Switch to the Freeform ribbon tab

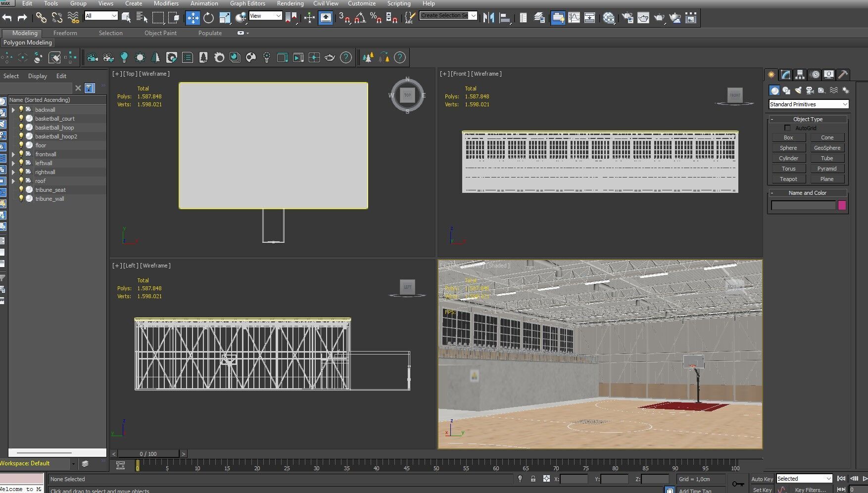(65, 33)
